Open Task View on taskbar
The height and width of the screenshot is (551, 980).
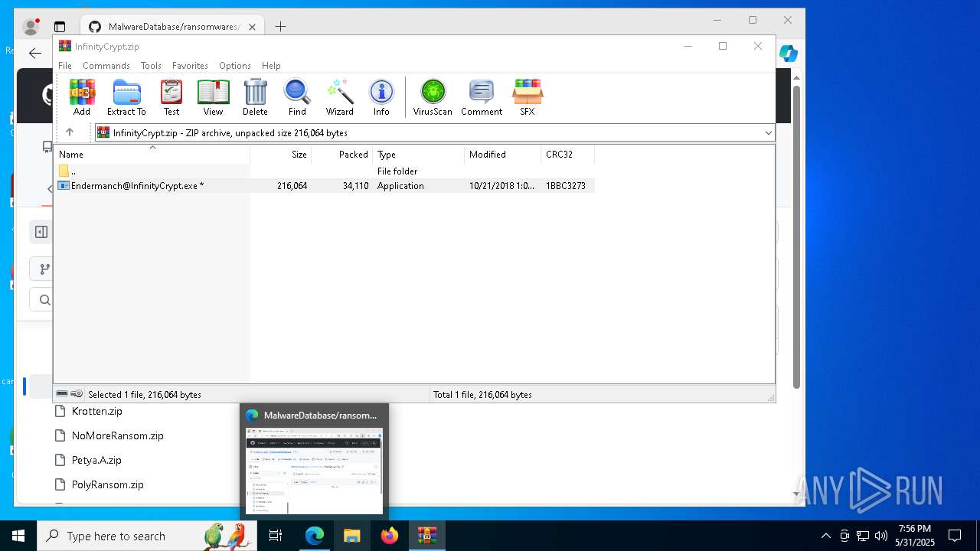276,536
